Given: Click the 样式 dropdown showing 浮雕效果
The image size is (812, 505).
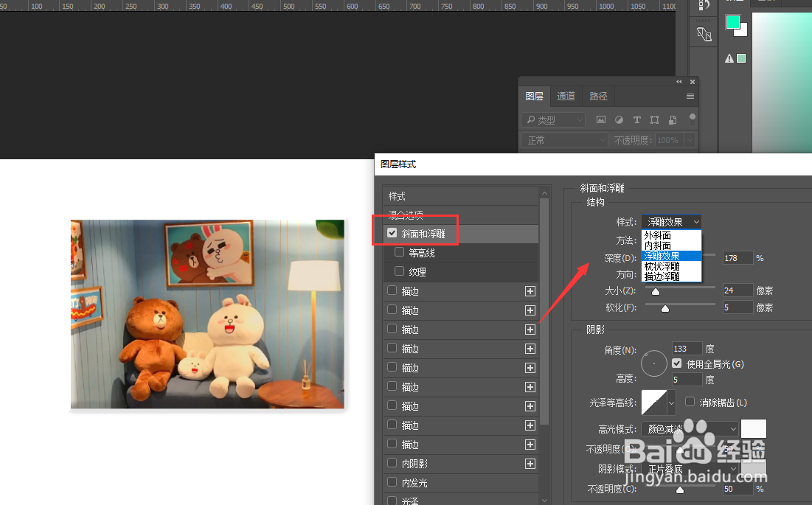Looking at the screenshot, I should 671,222.
